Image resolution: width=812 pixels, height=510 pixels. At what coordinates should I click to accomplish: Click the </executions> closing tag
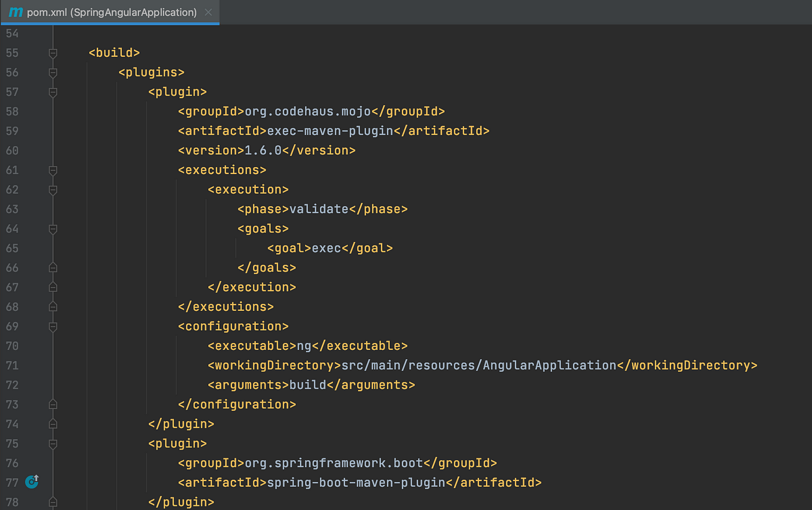click(226, 306)
